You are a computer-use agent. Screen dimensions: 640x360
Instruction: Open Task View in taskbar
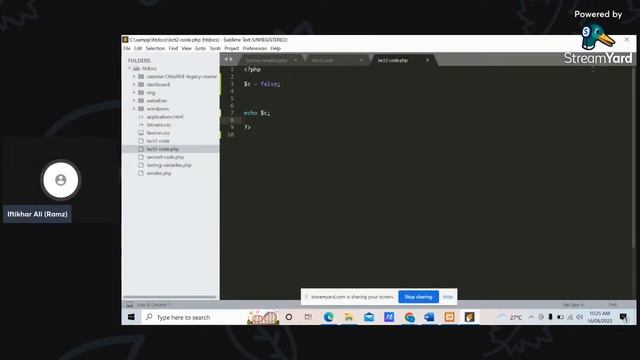(308, 317)
